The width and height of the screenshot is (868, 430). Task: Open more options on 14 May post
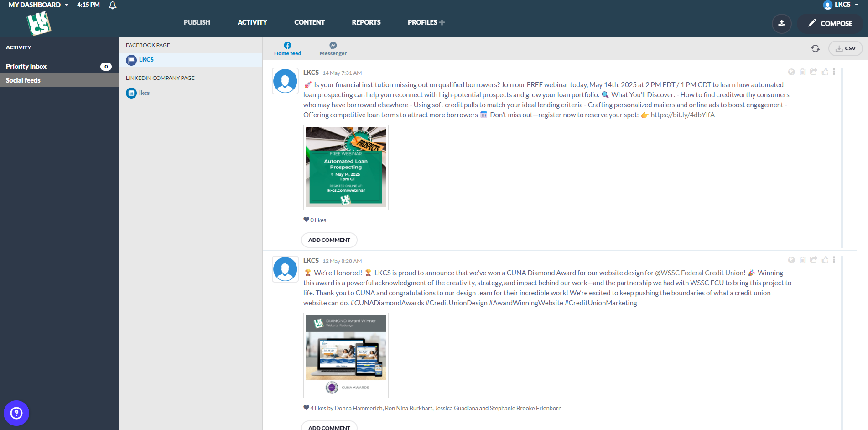coord(834,72)
